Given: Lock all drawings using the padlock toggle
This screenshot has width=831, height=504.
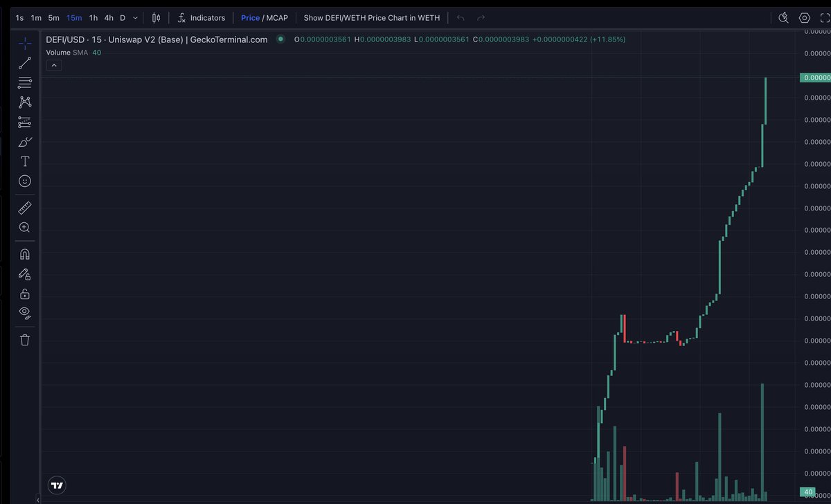Looking at the screenshot, I should [x=25, y=293].
